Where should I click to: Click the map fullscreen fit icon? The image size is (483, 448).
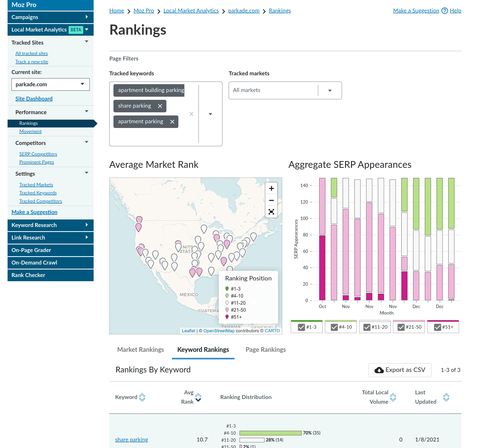(x=271, y=212)
